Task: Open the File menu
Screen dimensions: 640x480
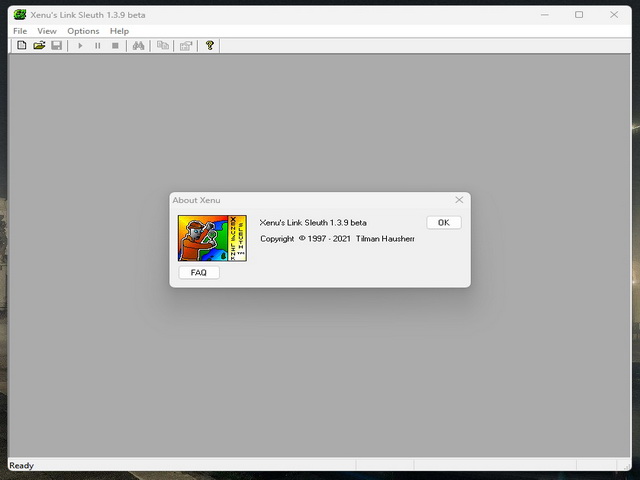Action: coord(20,31)
